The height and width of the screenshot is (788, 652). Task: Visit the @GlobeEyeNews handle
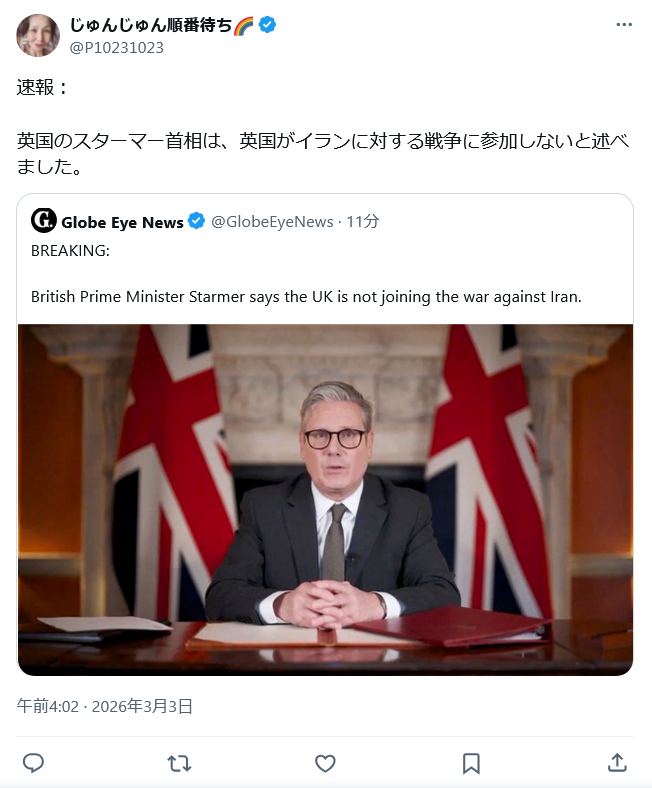click(272, 222)
